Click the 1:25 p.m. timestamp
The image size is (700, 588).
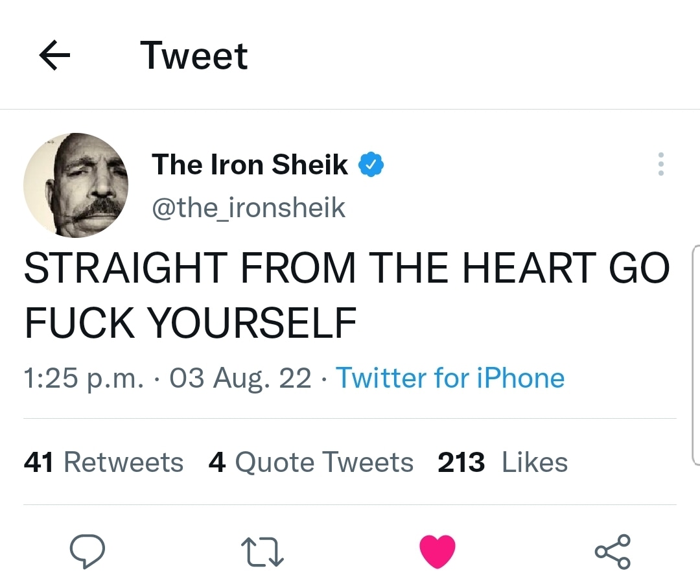point(83,378)
